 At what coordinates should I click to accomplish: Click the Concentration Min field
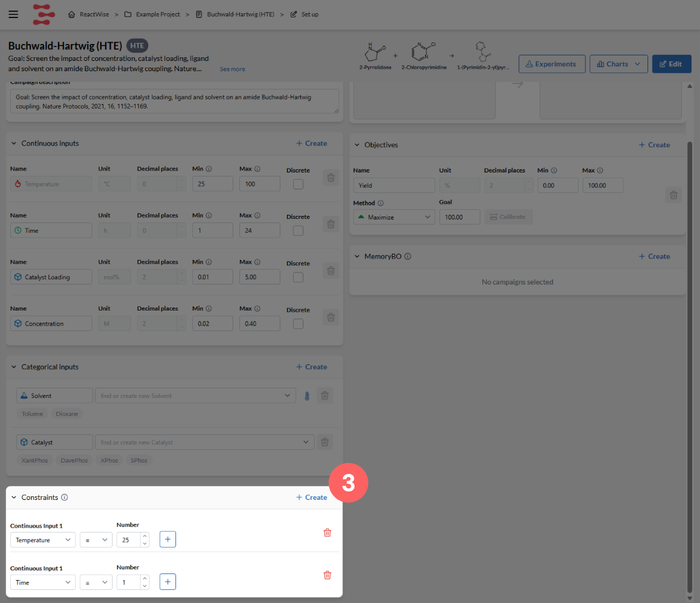pyautogui.click(x=212, y=324)
